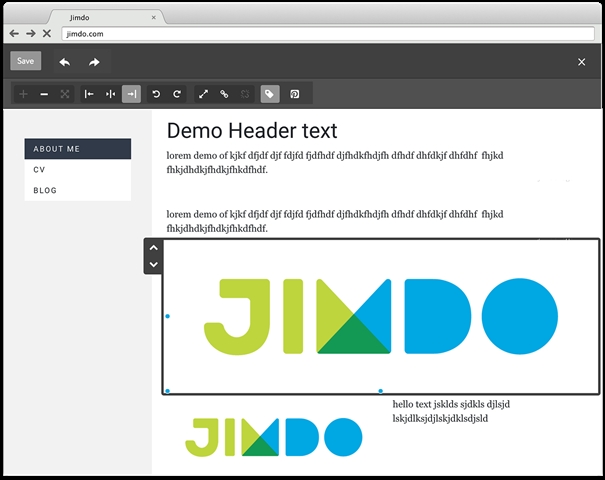This screenshot has width=605, height=480.
Task: Shrink the image with the minus icon
Action: pos(44,94)
